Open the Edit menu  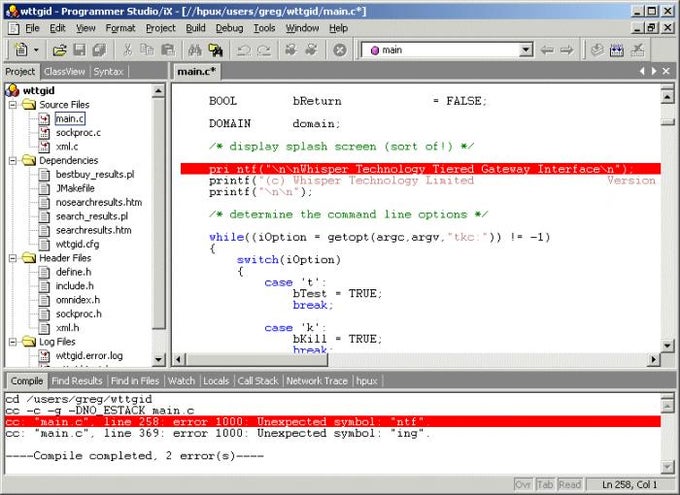tap(57, 28)
